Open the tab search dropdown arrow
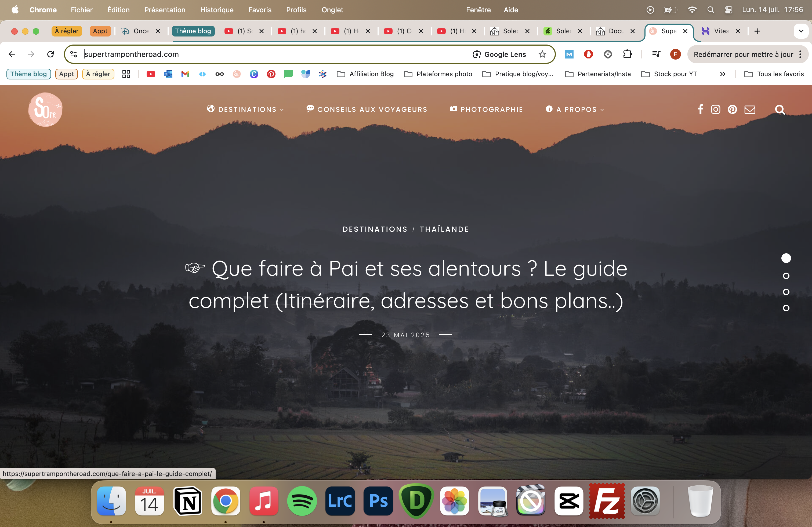The image size is (812, 527). [801, 31]
